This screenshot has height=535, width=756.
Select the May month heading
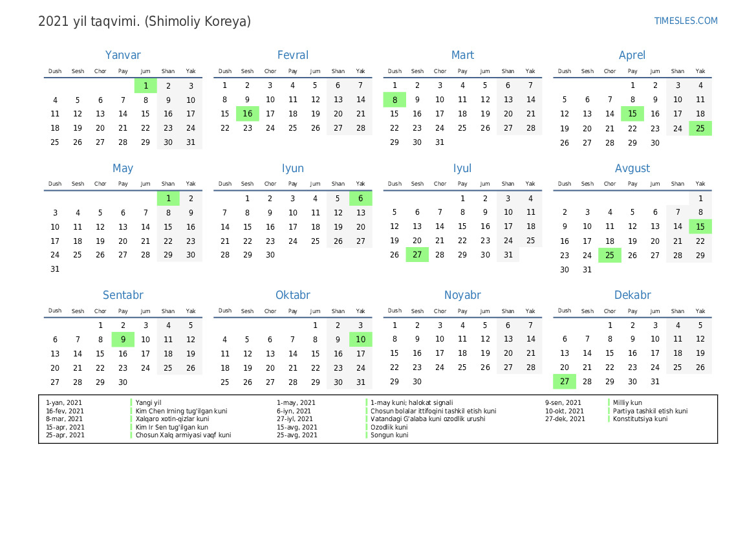coord(123,168)
